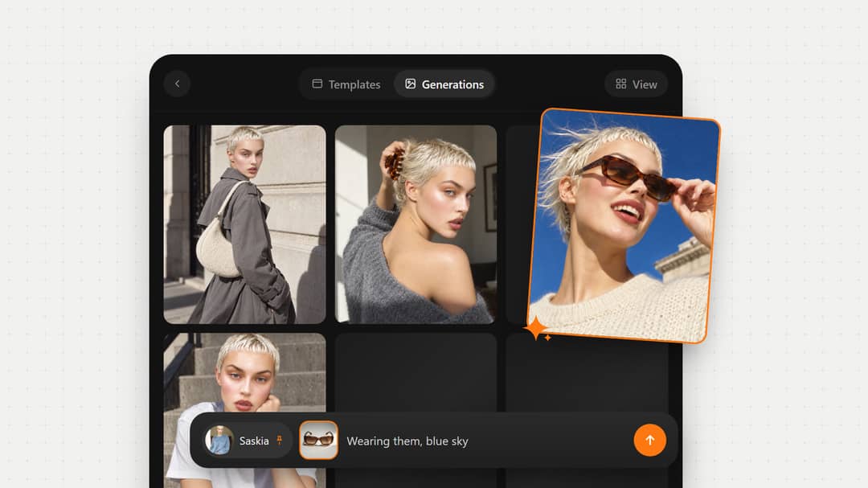The image size is (868, 488).
Task: Open the gray sweater portrait generation
Action: tap(416, 224)
